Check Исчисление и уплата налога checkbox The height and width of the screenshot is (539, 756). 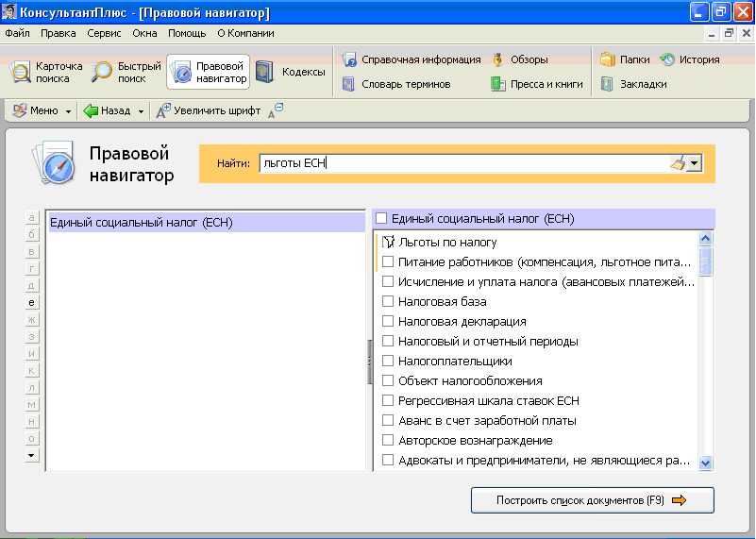pyautogui.click(x=388, y=281)
